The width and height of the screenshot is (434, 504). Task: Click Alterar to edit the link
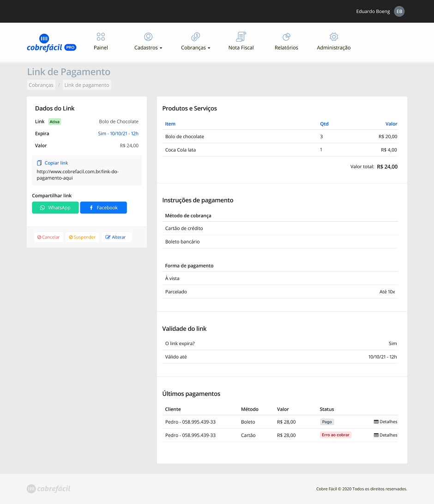tap(116, 237)
